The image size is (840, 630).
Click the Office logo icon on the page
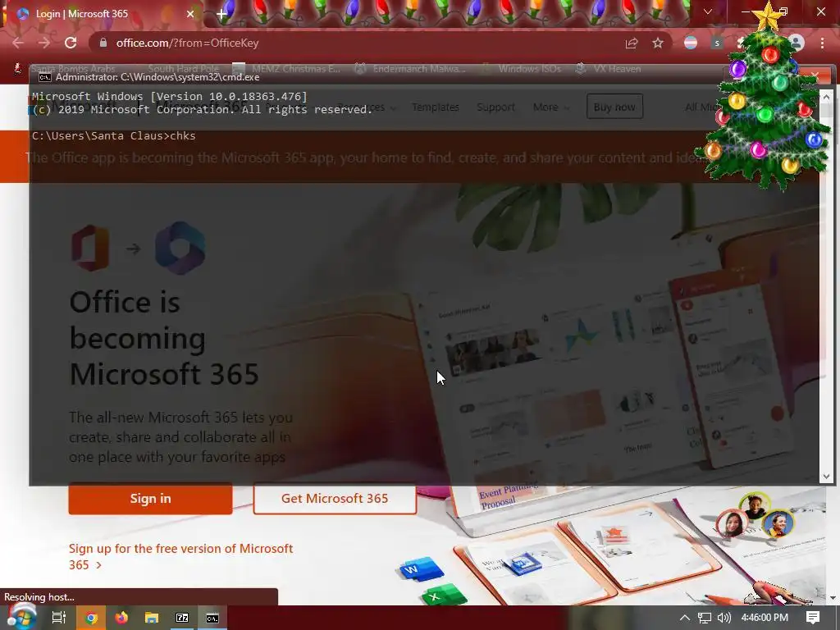(x=90, y=248)
